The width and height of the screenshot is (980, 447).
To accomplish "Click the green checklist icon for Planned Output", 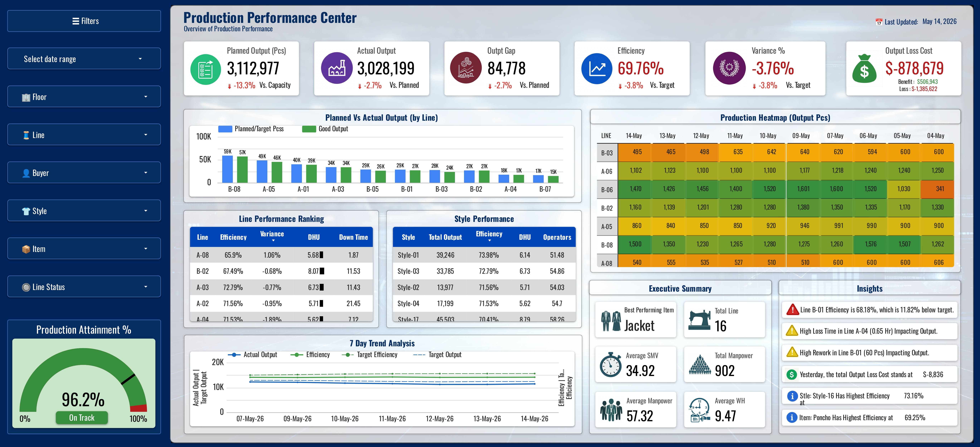I will click(206, 69).
